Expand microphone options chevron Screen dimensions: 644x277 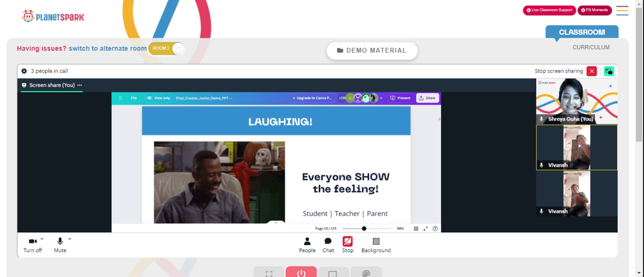[x=70, y=239]
